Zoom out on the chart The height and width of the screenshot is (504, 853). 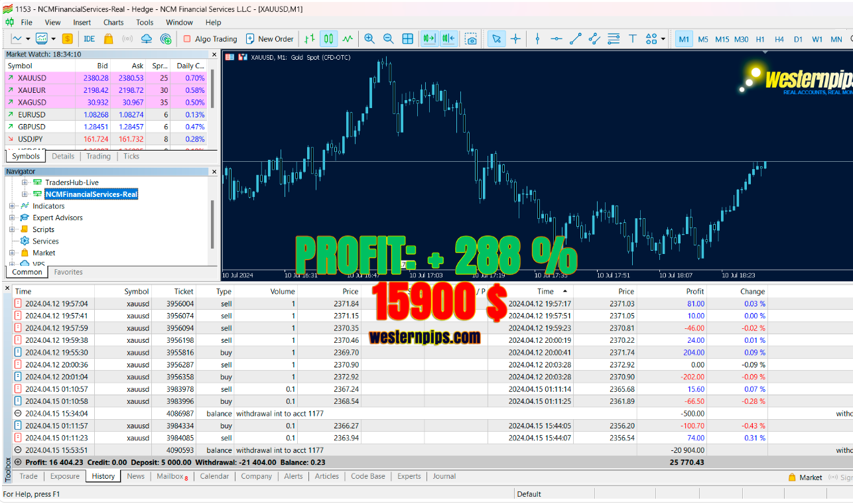click(389, 39)
